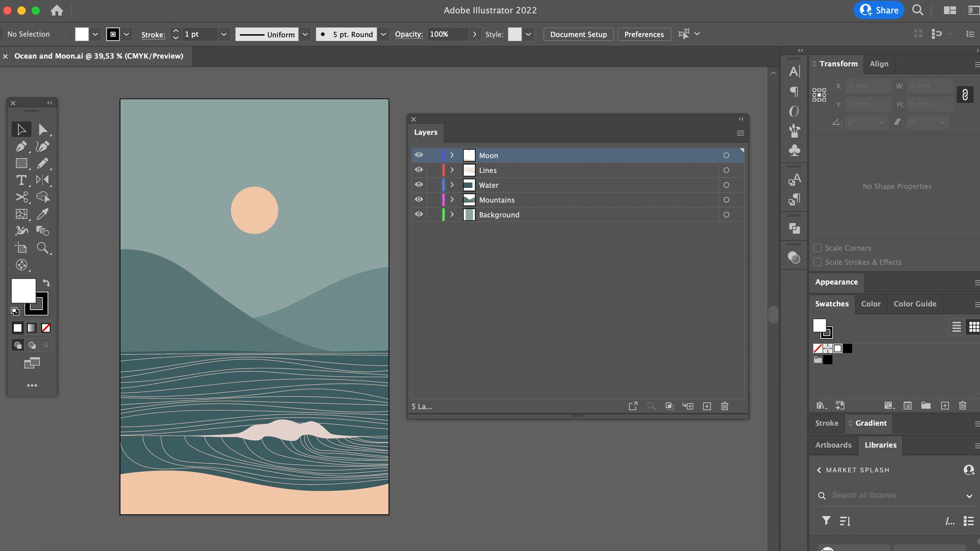Select the Rectangle tool

tap(22, 164)
